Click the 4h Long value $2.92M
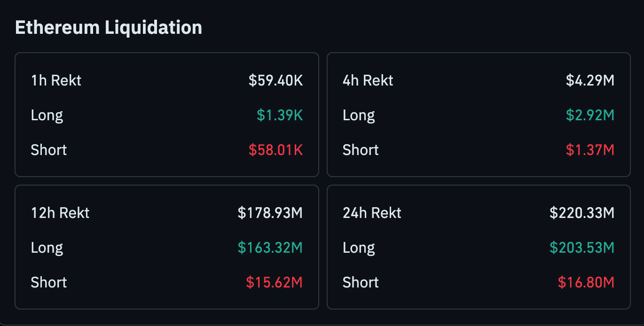This screenshot has height=326, width=644. tap(590, 115)
